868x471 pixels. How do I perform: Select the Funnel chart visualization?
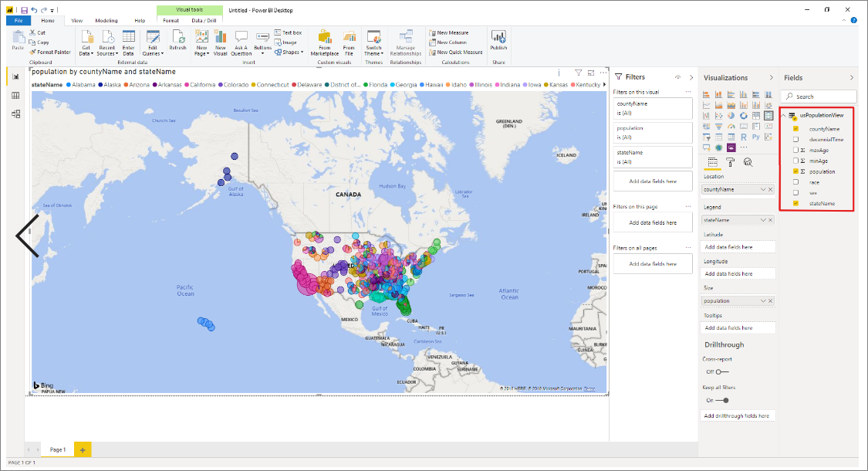718,126
